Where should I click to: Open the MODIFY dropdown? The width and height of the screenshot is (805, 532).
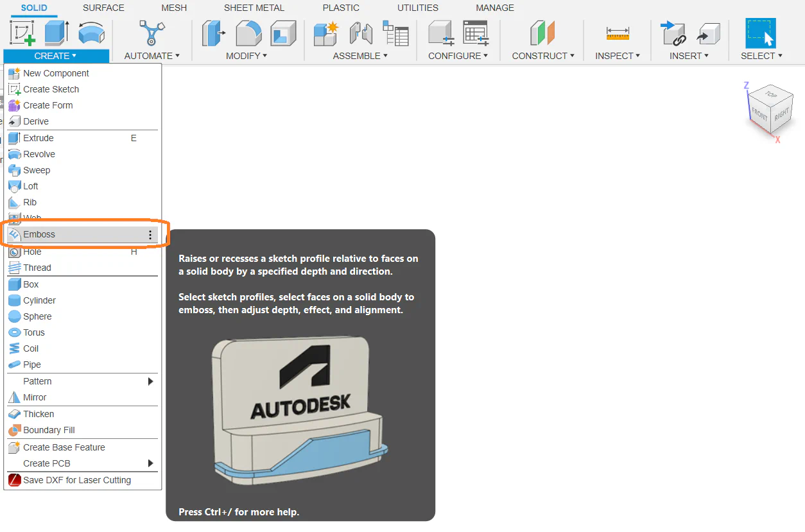(x=247, y=56)
